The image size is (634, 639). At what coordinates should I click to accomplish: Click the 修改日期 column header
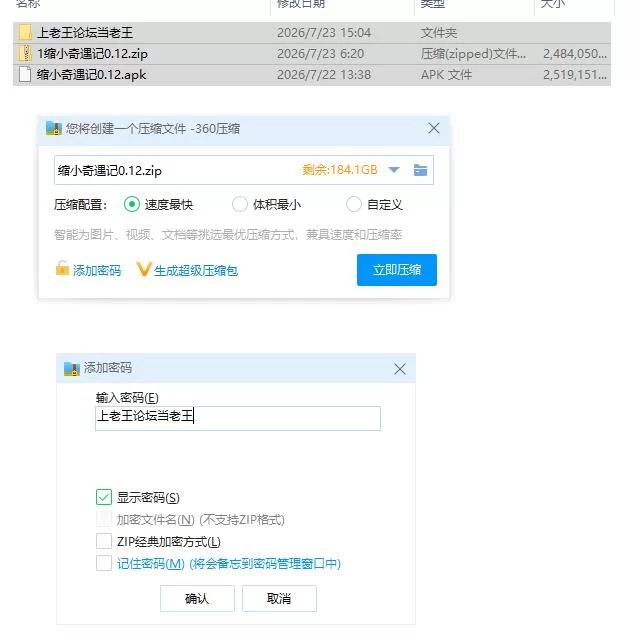click(301, 4)
